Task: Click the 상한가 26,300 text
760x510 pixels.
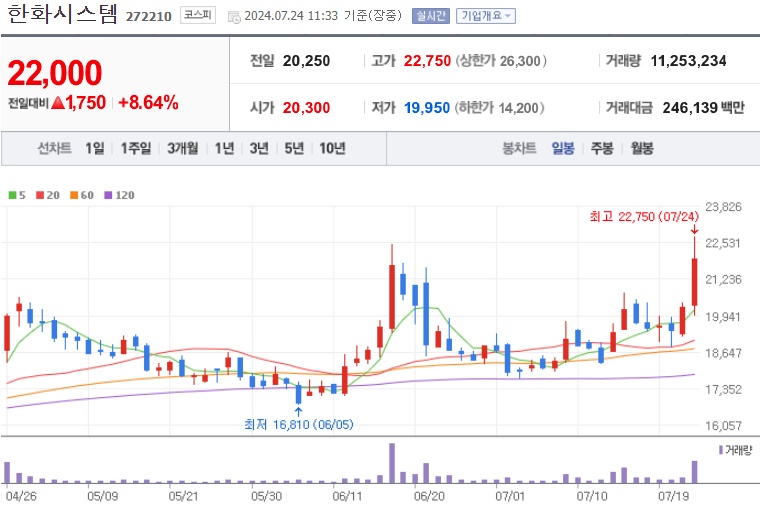Action: coord(501,61)
